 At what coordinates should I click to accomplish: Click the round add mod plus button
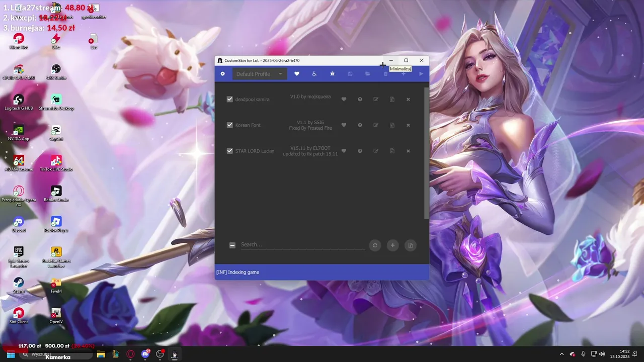[x=392, y=245]
